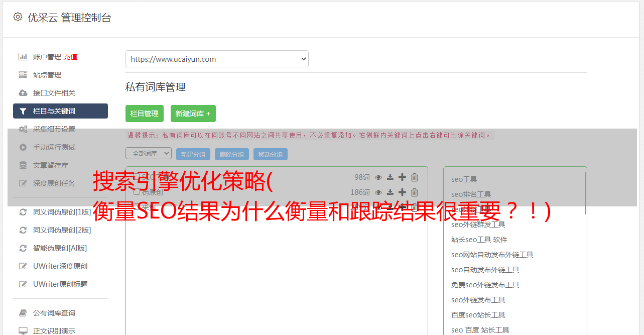
Task: Add keywords using the 186词 row plus icon
Action: (402, 192)
